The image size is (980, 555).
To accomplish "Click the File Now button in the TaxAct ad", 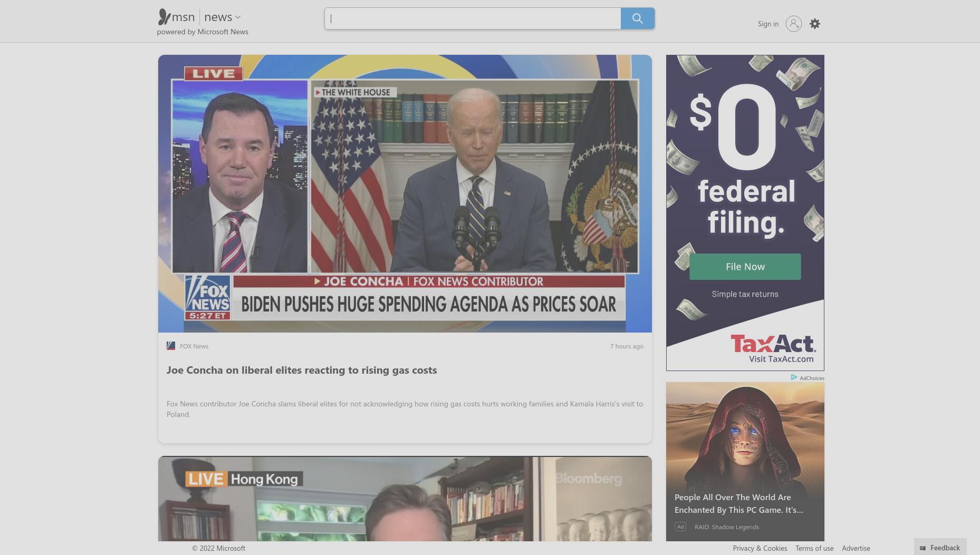I will pos(745,267).
